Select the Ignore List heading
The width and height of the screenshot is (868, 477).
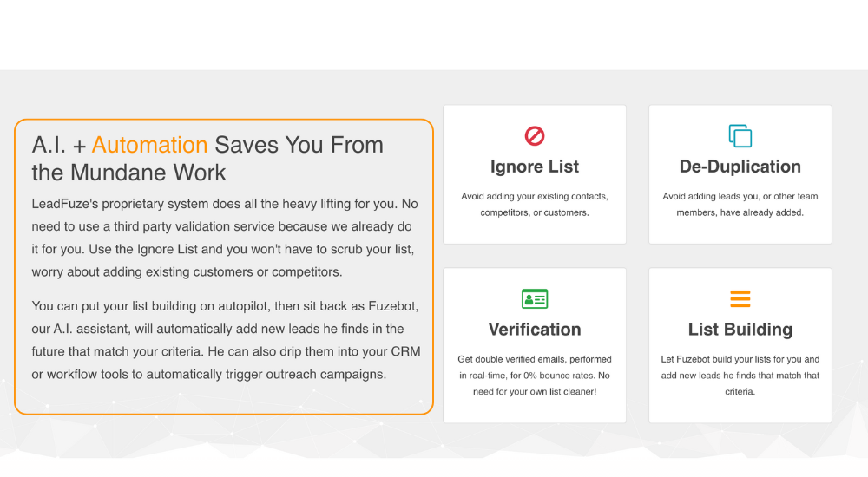coord(534,167)
